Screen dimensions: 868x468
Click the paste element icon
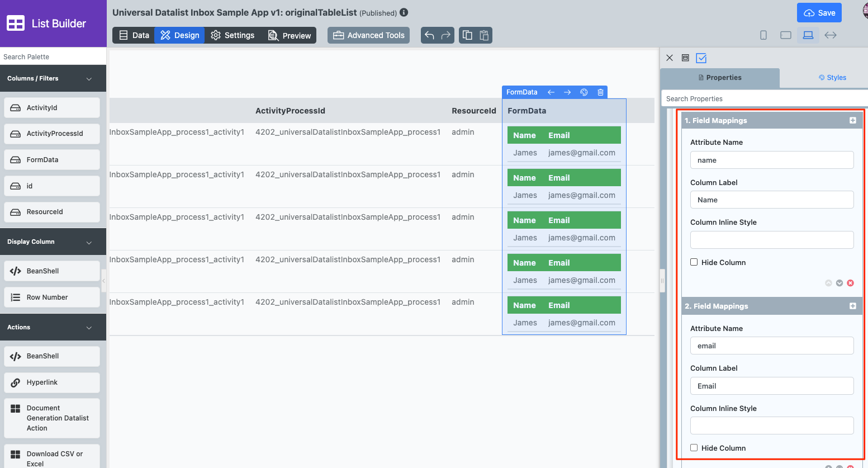click(484, 35)
